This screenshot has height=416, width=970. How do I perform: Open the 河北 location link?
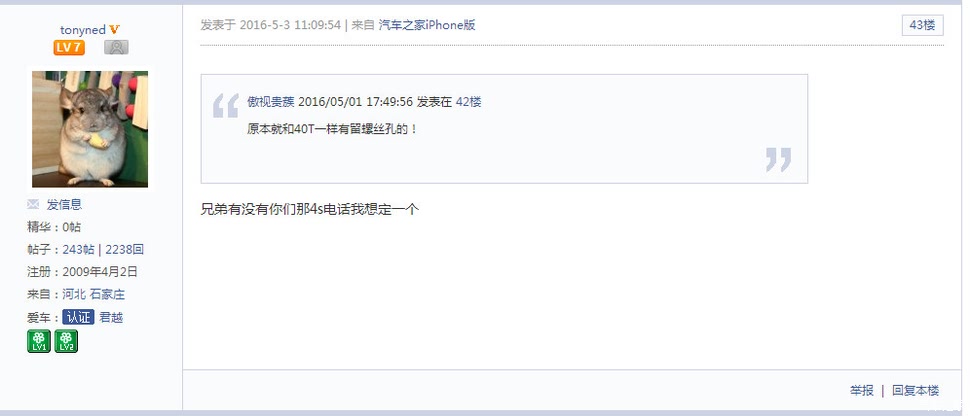74,295
